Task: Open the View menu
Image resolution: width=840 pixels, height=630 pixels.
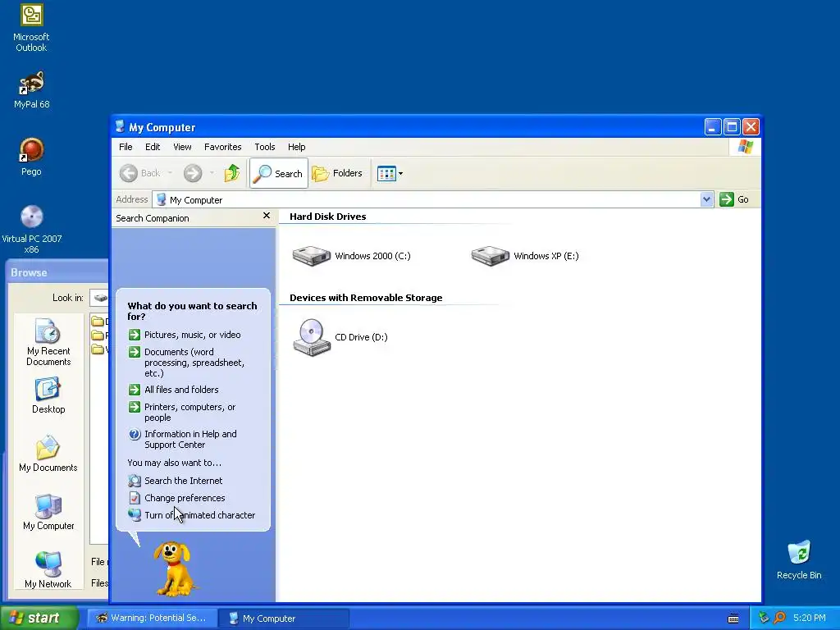Action: coord(182,147)
